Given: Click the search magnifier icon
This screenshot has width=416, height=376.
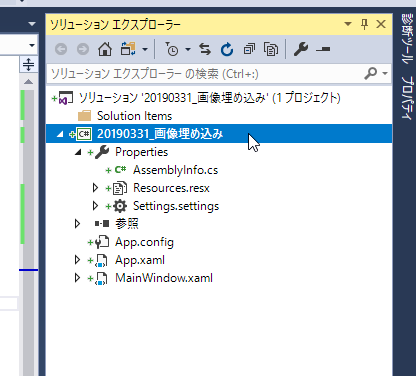Looking at the screenshot, I should (x=371, y=73).
